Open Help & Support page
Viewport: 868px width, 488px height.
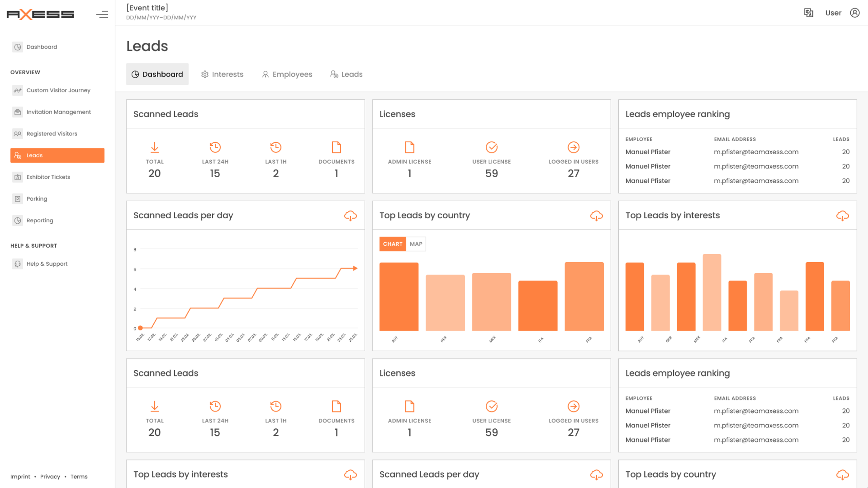(47, 264)
